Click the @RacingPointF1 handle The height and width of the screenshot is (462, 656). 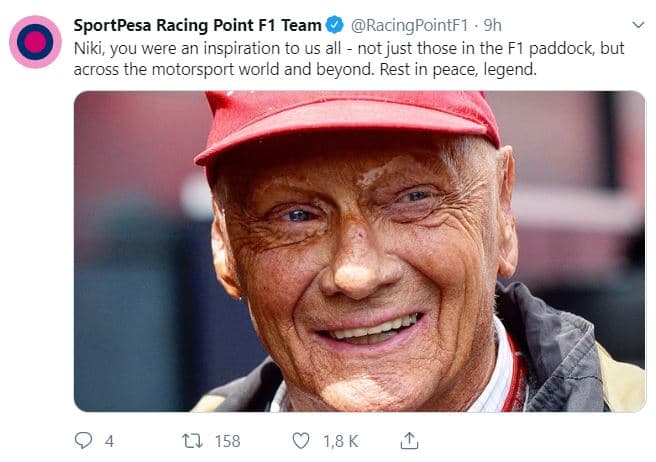[410, 25]
